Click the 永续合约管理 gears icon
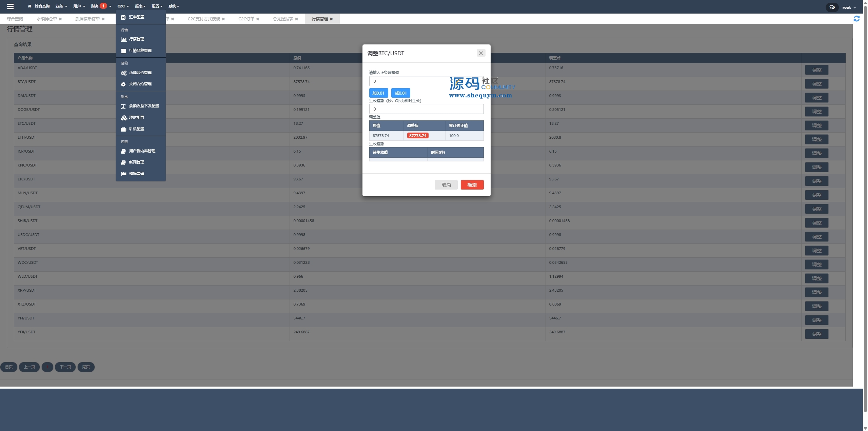Viewport: 868px width, 431px height. (x=123, y=73)
